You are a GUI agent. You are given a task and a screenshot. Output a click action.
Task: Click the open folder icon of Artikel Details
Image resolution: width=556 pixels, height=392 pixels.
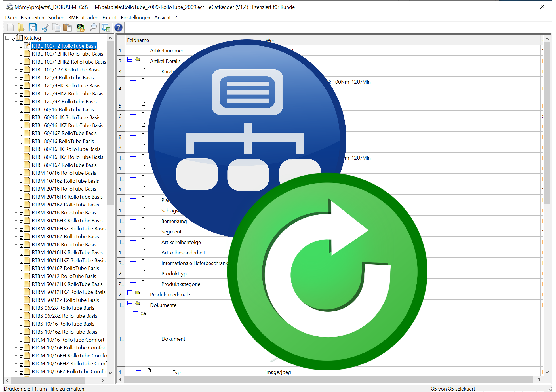coord(138,59)
